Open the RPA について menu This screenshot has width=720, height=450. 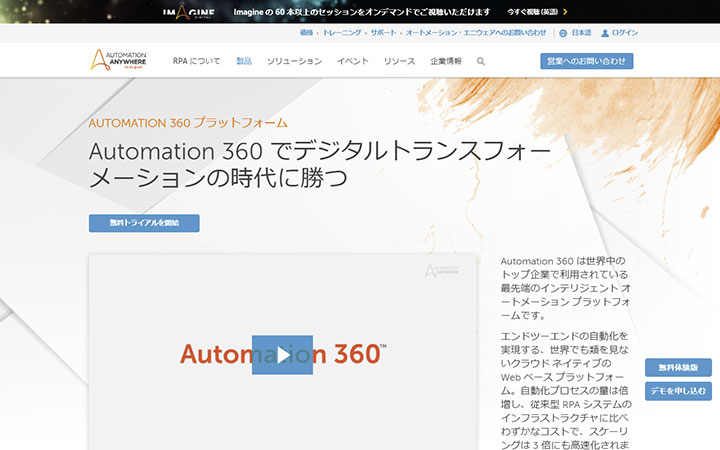(x=197, y=61)
